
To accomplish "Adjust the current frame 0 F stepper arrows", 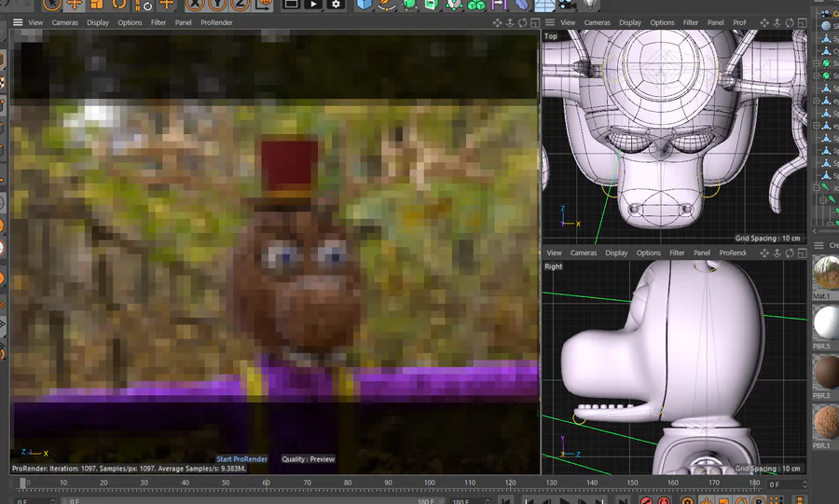I will pyautogui.click(x=805, y=484).
